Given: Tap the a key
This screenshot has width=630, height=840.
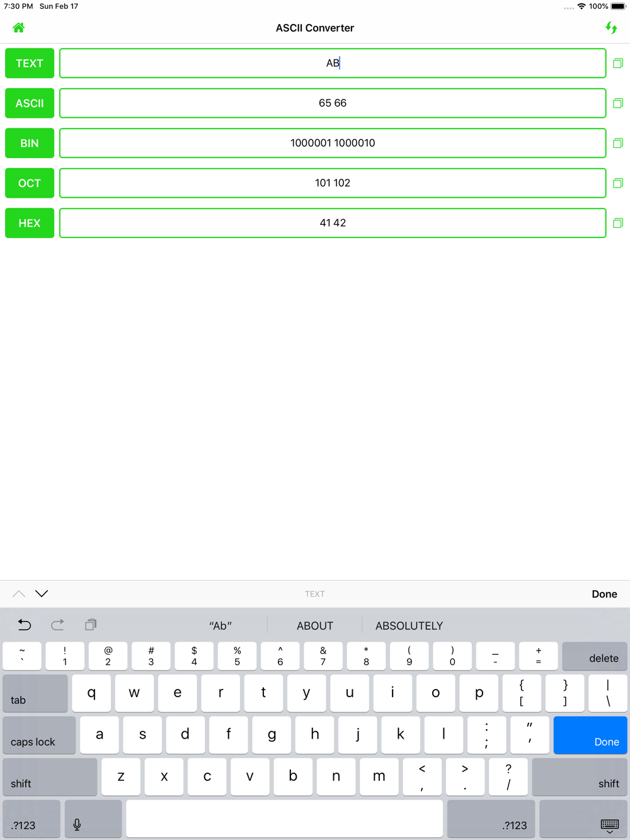Looking at the screenshot, I should [100, 735].
